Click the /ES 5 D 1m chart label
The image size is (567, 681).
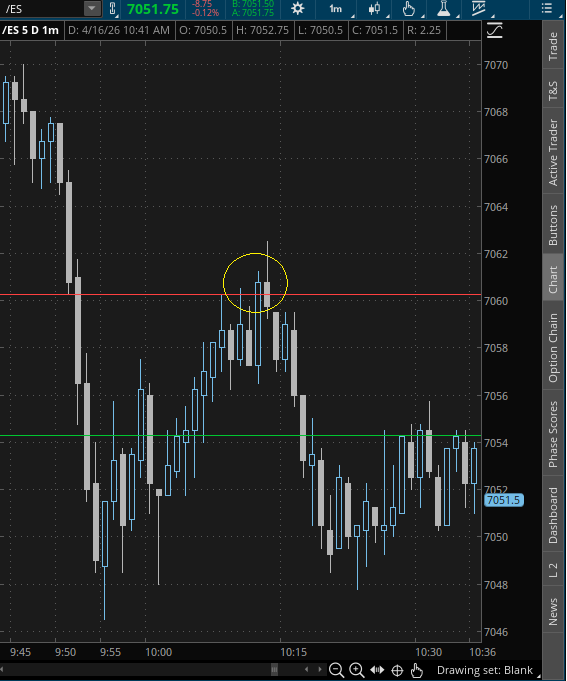(30, 30)
